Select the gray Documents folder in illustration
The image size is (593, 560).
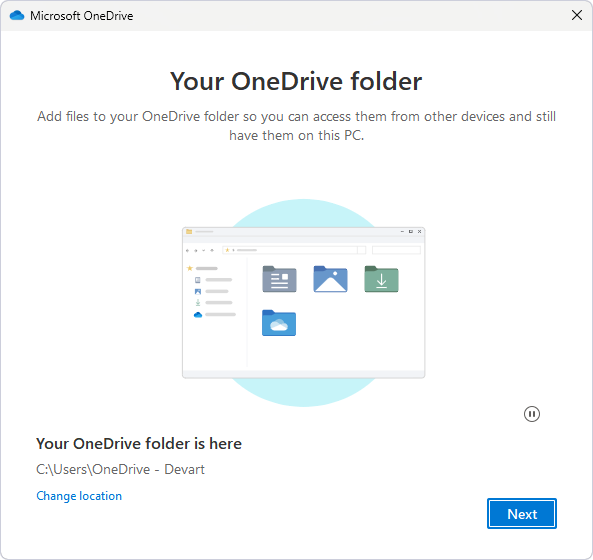279,279
